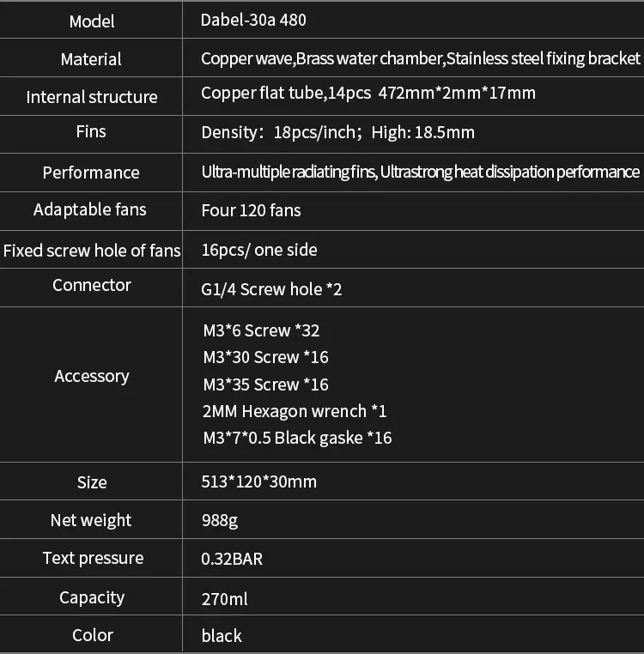Viewport: 644px width, 654px height.
Task: Select the 'Copper wave,Brass water chamber' material text
Action: click(322, 58)
